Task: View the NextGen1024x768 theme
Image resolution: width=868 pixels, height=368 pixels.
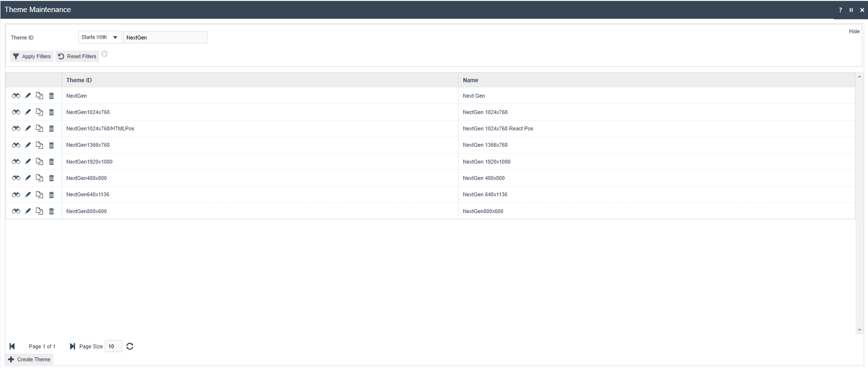Action: (16, 112)
